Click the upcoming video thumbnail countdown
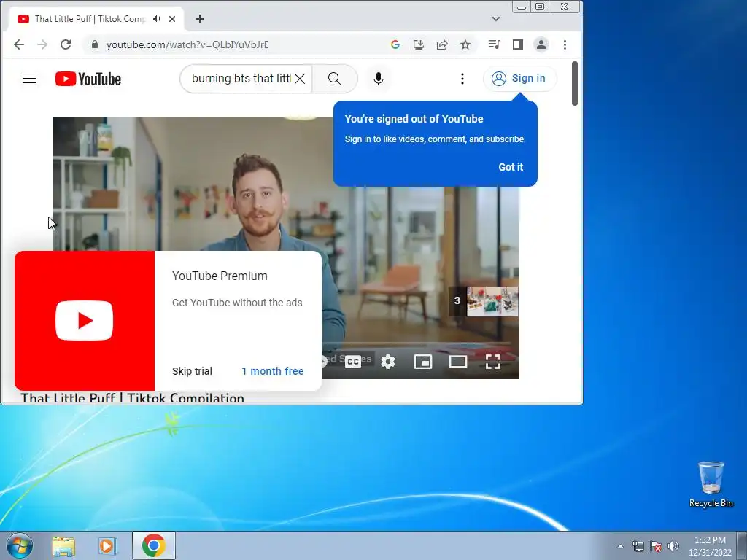 [x=484, y=301]
